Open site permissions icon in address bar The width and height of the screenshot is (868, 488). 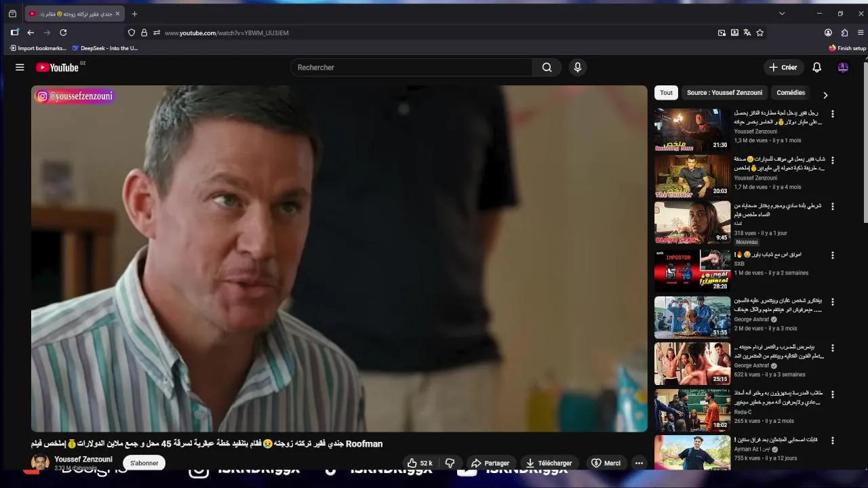click(157, 33)
